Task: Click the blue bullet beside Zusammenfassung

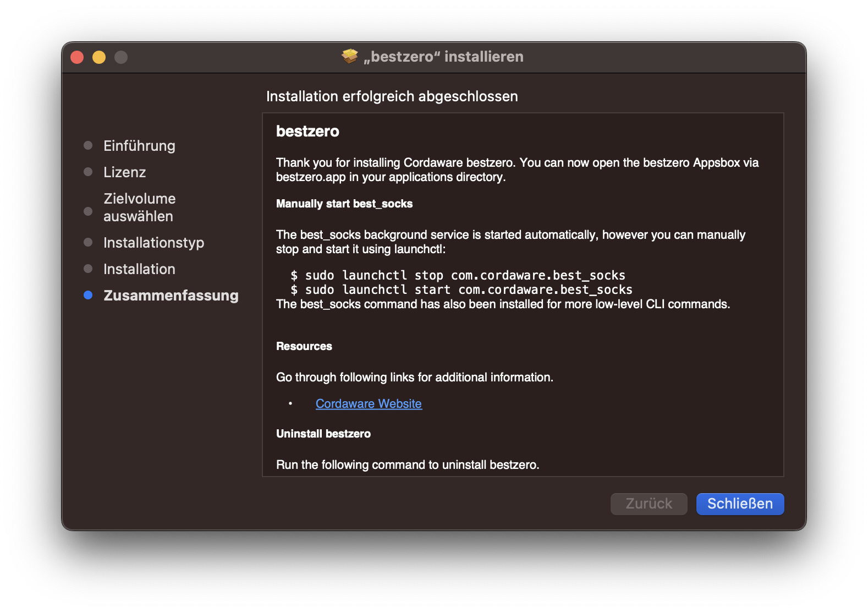Action: coord(88,295)
